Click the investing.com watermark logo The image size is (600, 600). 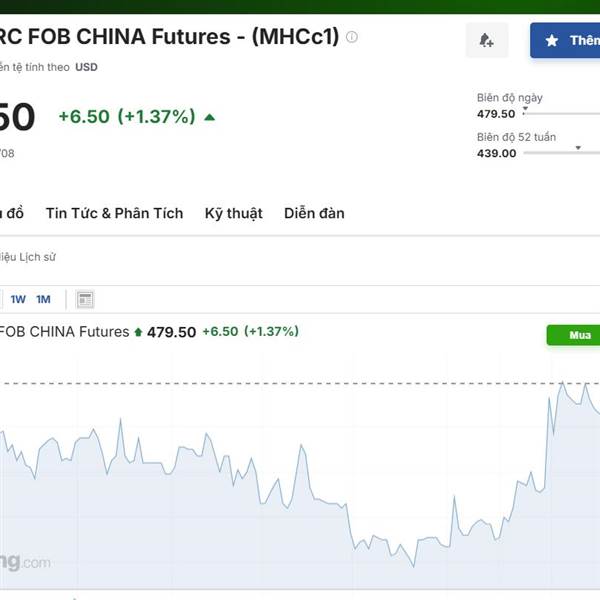pos(25,562)
